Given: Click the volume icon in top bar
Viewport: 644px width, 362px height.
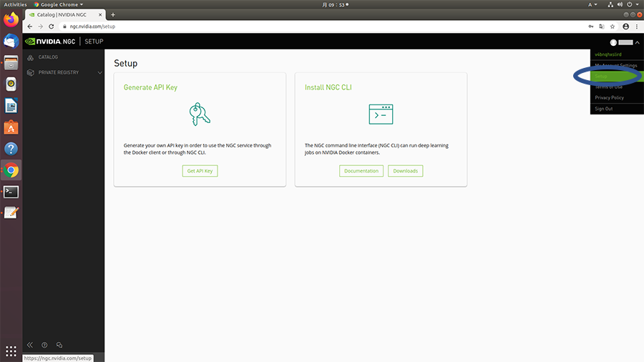Looking at the screenshot, I should click(x=620, y=4).
